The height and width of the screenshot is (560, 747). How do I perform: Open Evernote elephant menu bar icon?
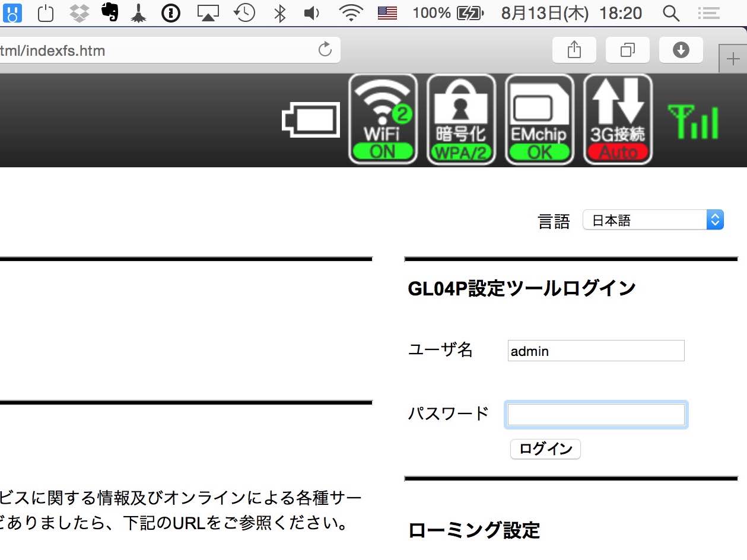tap(110, 12)
